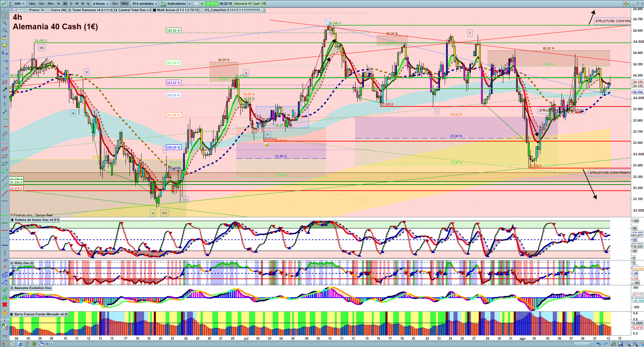Click the red cross delete icon
Screen dimensions: 644x347
tap(5, 305)
